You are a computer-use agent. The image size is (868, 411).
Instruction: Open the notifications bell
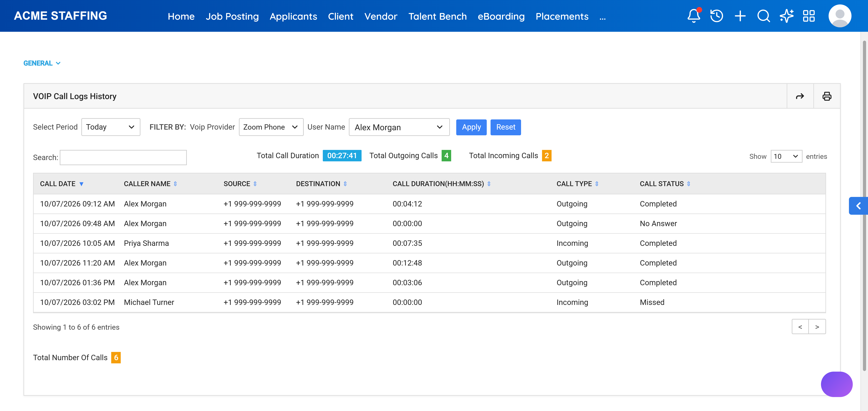click(694, 16)
